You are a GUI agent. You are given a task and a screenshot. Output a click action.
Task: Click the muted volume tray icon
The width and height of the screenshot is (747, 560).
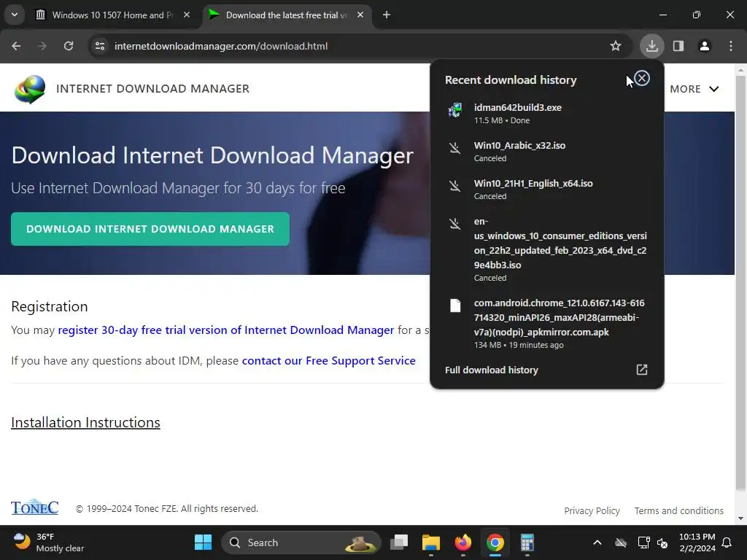pos(662,542)
